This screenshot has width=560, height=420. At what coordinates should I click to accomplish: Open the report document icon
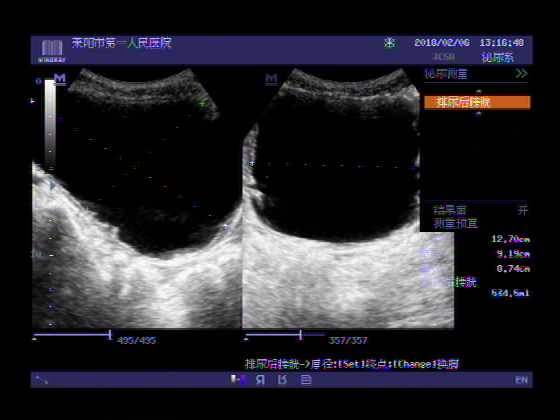(x=306, y=380)
